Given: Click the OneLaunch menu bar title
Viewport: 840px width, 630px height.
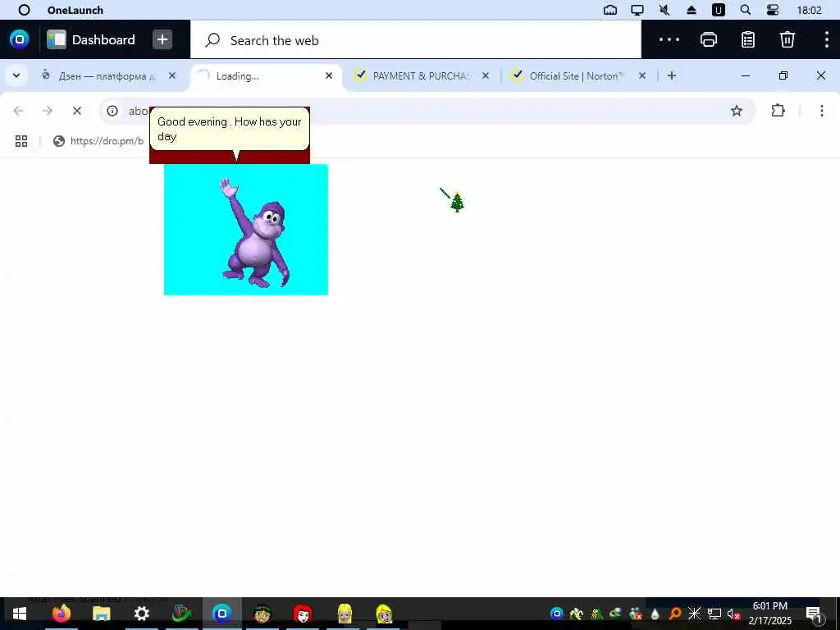Looking at the screenshot, I should coord(75,10).
